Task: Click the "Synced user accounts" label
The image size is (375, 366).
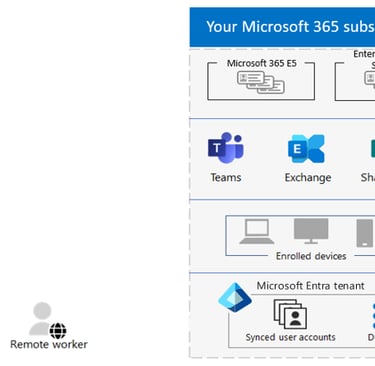Action: pyautogui.click(x=290, y=337)
